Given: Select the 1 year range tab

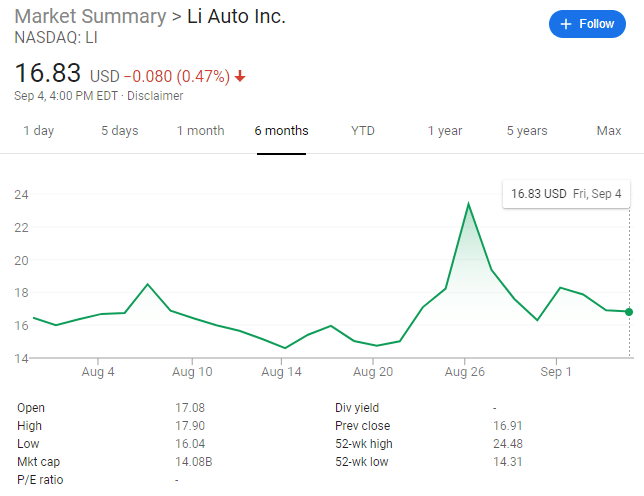Looking at the screenshot, I should tap(445, 131).
